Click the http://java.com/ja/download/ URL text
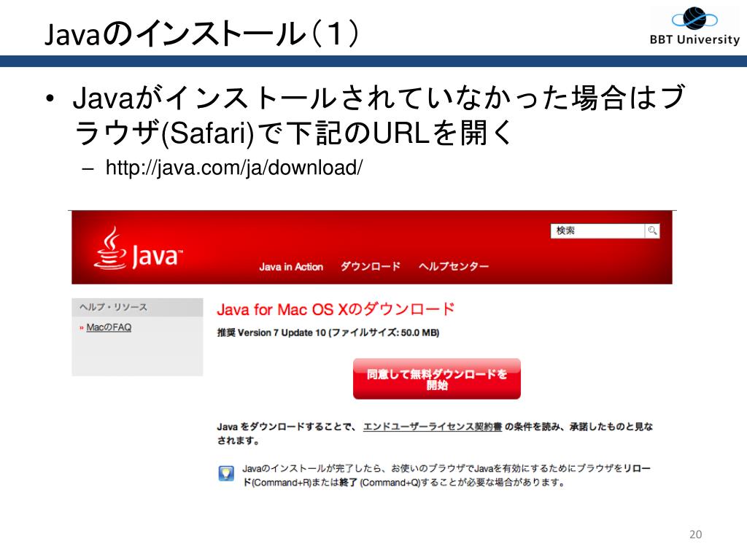 click(x=234, y=168)
